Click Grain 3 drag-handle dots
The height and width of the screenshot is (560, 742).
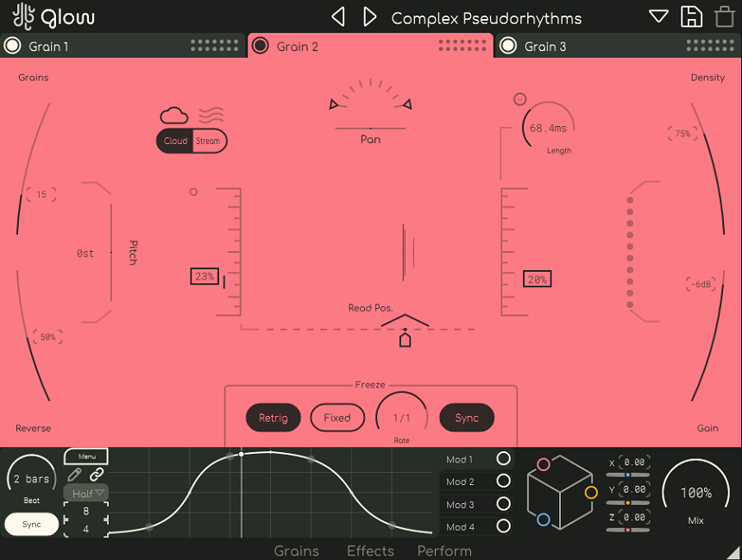click(710, 46)
